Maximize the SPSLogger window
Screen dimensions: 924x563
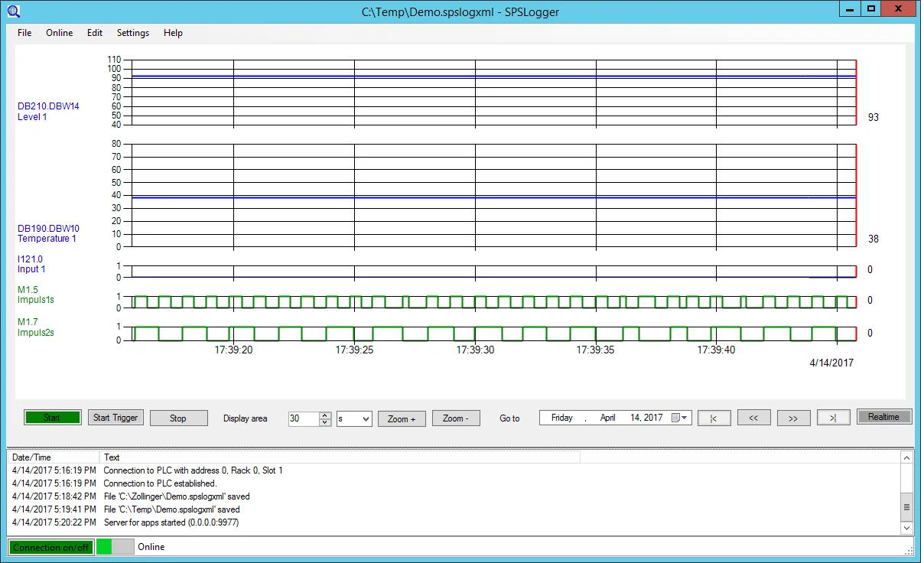point(870,8)
